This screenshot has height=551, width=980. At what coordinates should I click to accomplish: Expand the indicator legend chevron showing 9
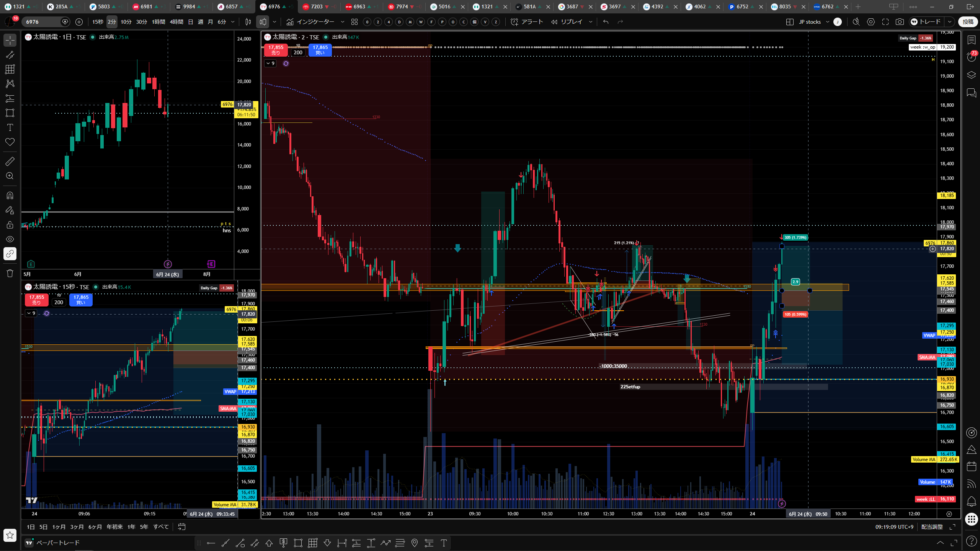[270, 63]
